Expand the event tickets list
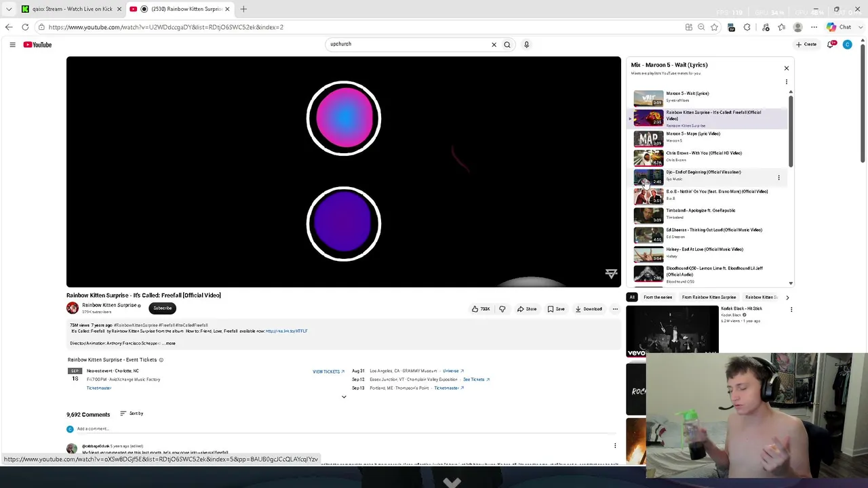 [x=344, y=396]
